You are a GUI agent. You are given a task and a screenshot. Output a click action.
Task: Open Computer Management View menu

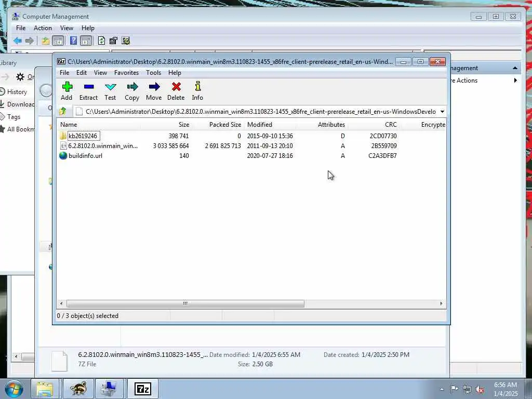[x=66, y=28]
